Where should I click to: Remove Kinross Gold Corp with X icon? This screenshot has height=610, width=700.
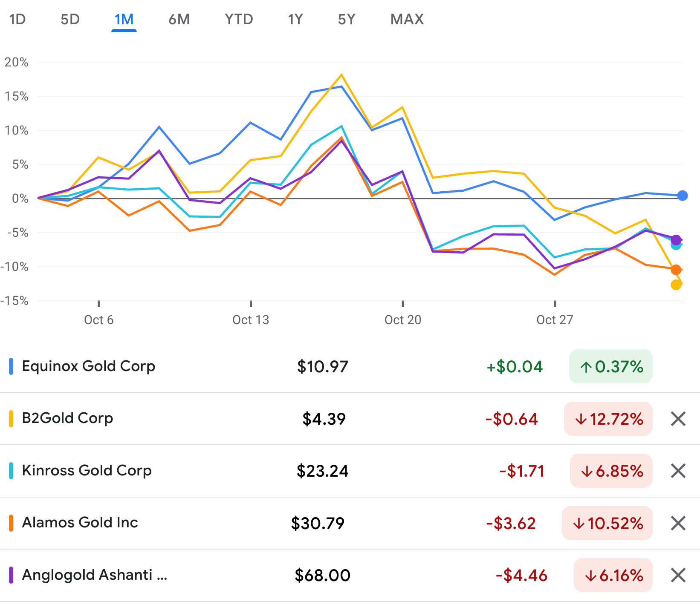pyautogui.click(x=678, y=471)
